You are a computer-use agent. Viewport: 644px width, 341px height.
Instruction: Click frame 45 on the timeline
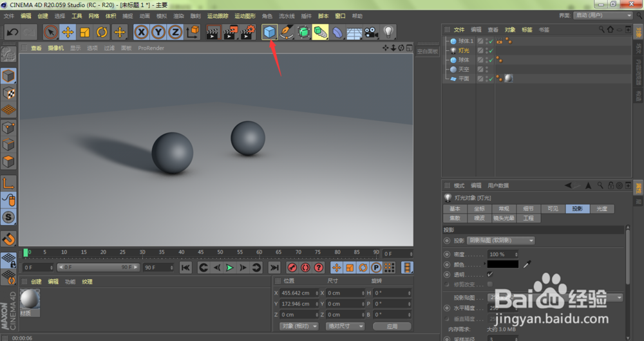(x=200, y=252)
